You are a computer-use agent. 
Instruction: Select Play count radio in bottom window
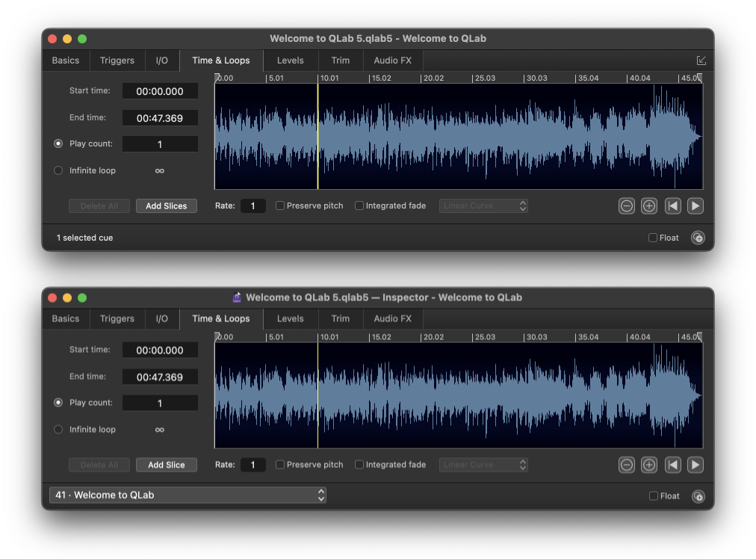pyautogui.click(x=58, y=402)
